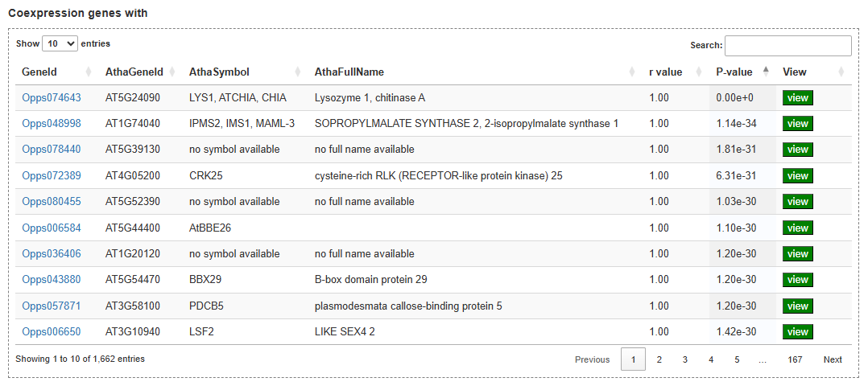868x386 pixels.
Task: Select page 5 in pagination
Action: pyautogui.click(x=737, y=359)
